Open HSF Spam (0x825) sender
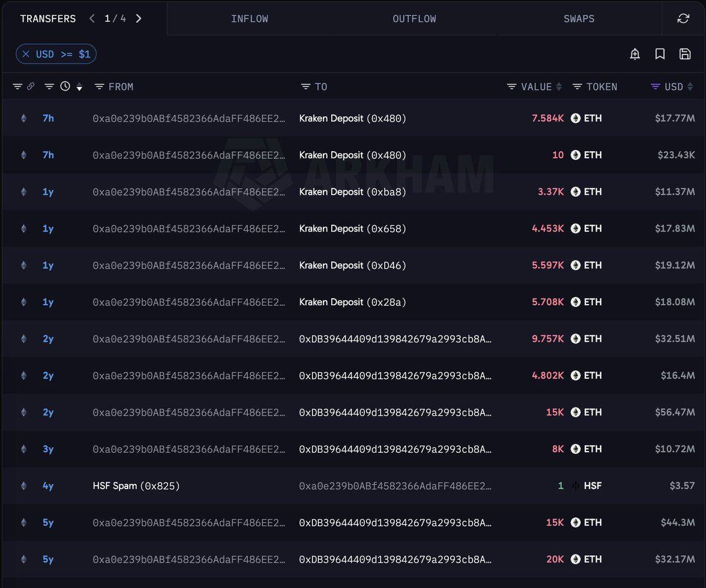This screenshot has width=706, height=588. [136, 486]
